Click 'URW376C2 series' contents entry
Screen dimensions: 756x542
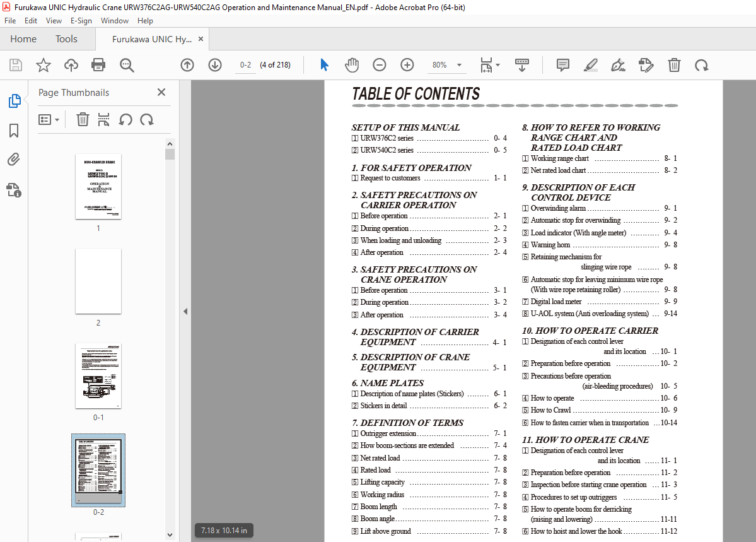tap(429, 138)
